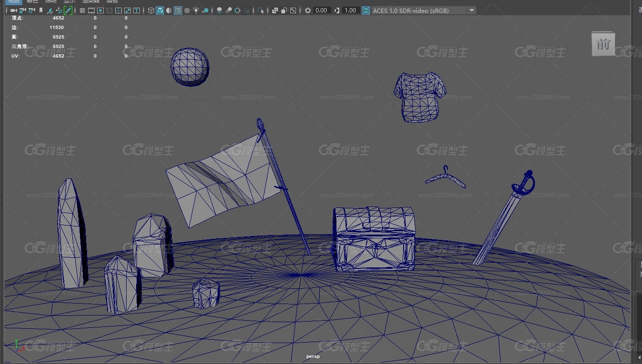Image resolution: width=642 pixels, height=364 pixels.
Task: Open the 视图 panel menu
Action: [14, 1]
